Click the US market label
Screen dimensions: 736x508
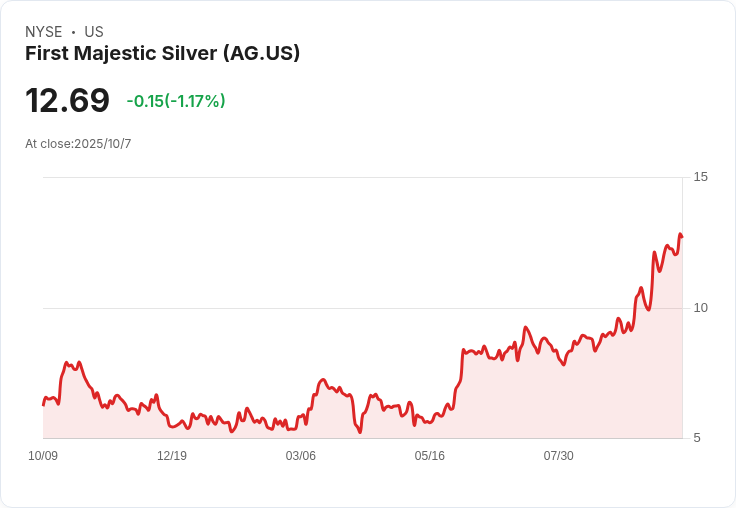[x=94, y=31]
